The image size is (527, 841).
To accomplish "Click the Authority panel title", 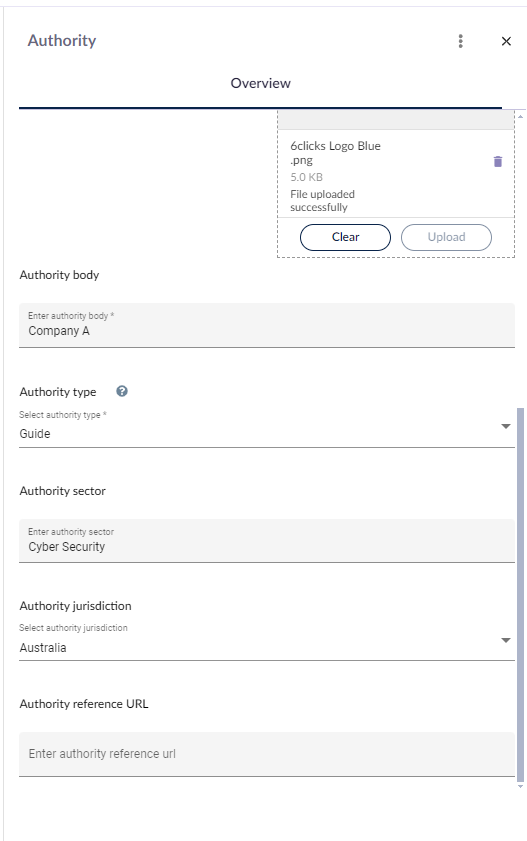I will pyautogui.click(x=62, y=41).
